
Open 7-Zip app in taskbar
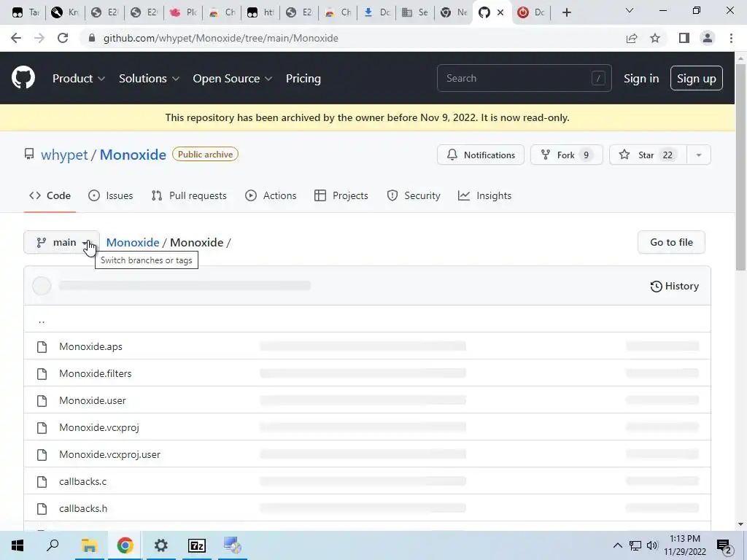197,545
